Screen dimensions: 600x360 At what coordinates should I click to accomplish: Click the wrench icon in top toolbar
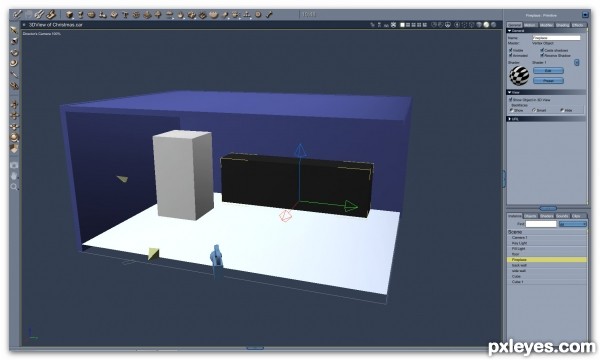click(x=269, y=15)
